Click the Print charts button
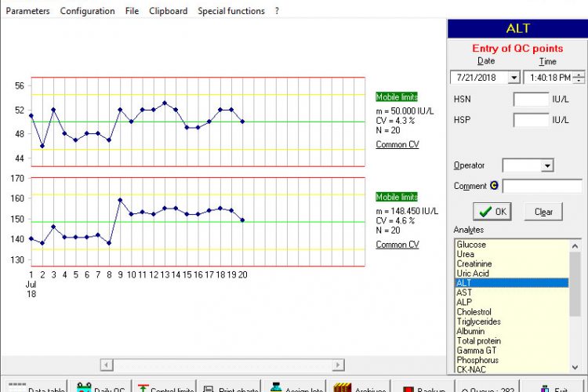This screenshot has height=392, width=588. coord(230,387)
